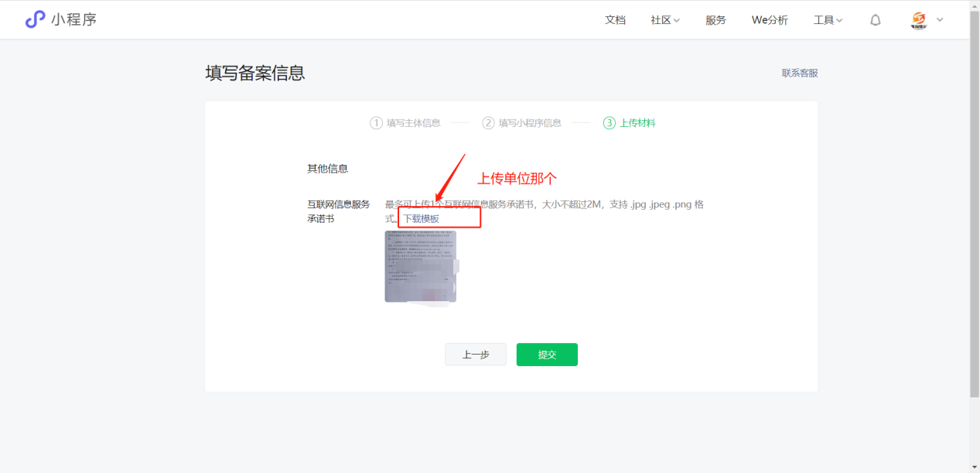
Task: Click the 填写备案信息 heading text
Action: [255, 73]
